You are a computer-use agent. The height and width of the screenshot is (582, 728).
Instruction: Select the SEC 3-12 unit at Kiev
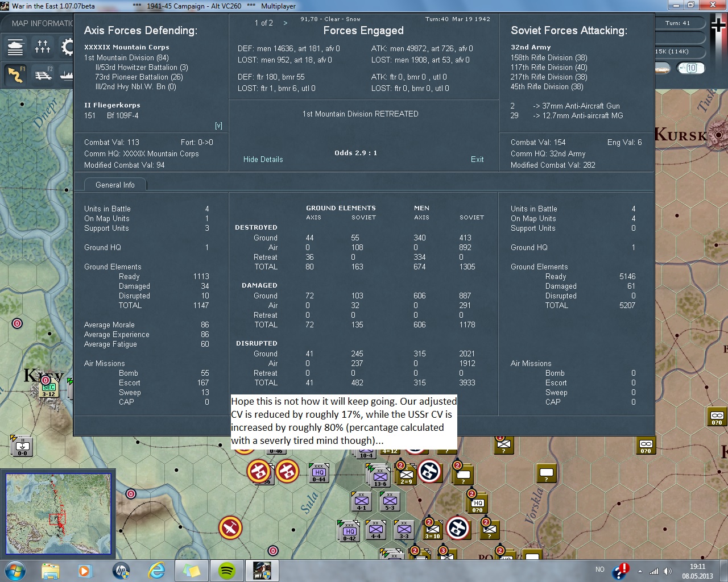click(x=49, y=389)
